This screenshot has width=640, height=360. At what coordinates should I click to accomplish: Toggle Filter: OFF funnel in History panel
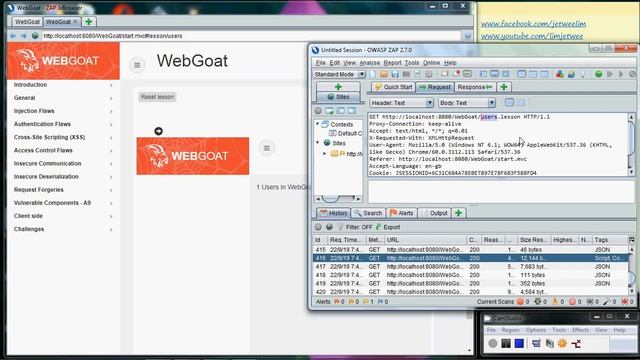coord(355,227)
